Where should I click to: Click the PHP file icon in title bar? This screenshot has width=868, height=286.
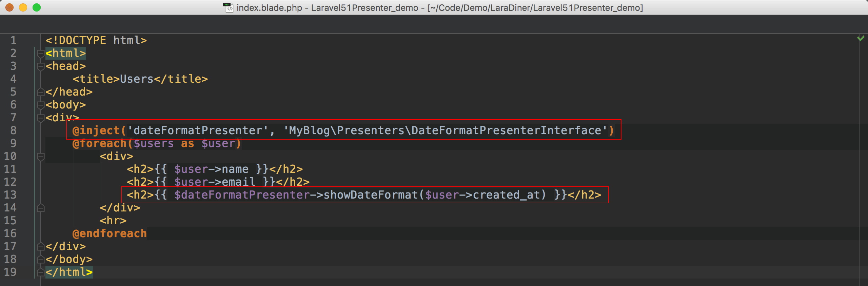(x=229, y=7)
